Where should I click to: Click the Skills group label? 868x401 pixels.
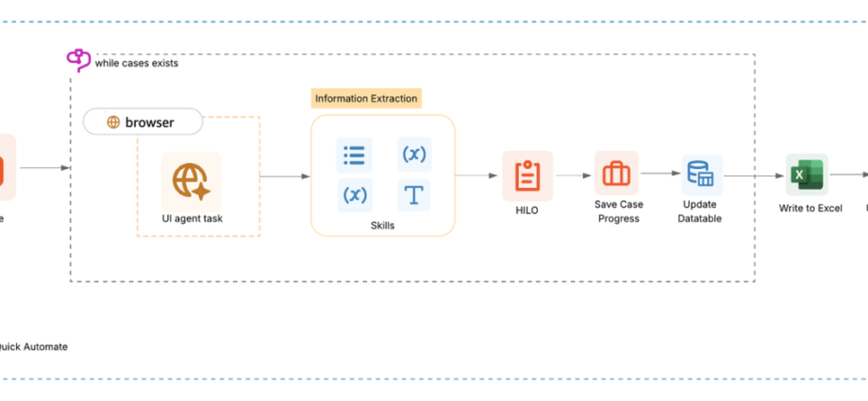pos(382,226)
